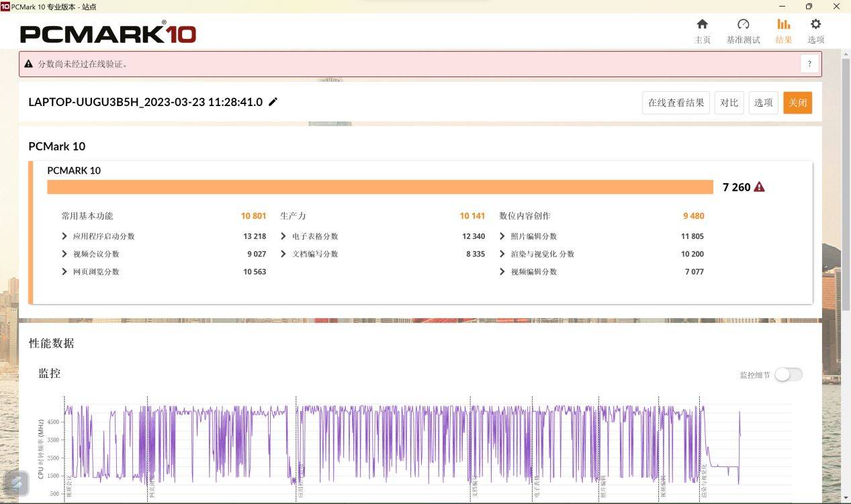Click the warning triangle beside score 7 260
851x504 pixels.
click(x=759, y=187)
